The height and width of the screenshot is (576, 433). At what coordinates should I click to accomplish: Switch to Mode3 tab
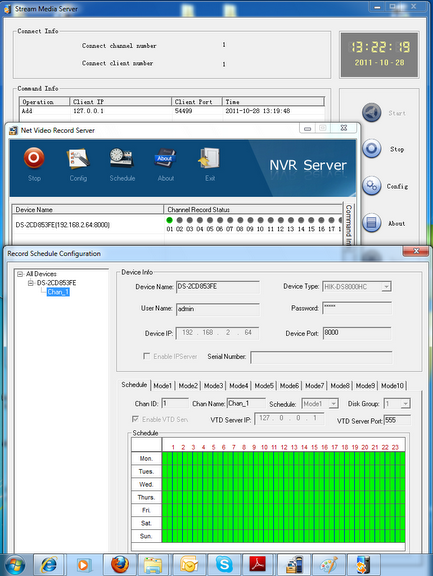[x=213, y=385]
